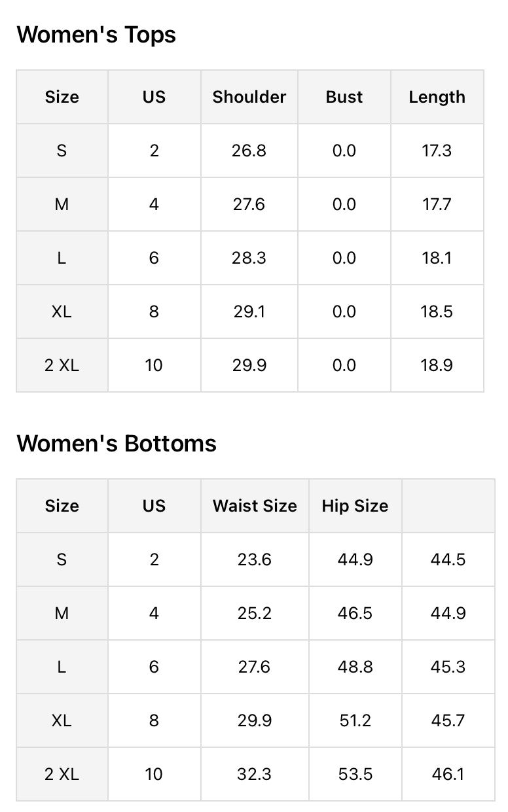
Task: Click shoulder value 26.8 in Tops table
Action: pos(249,150)
